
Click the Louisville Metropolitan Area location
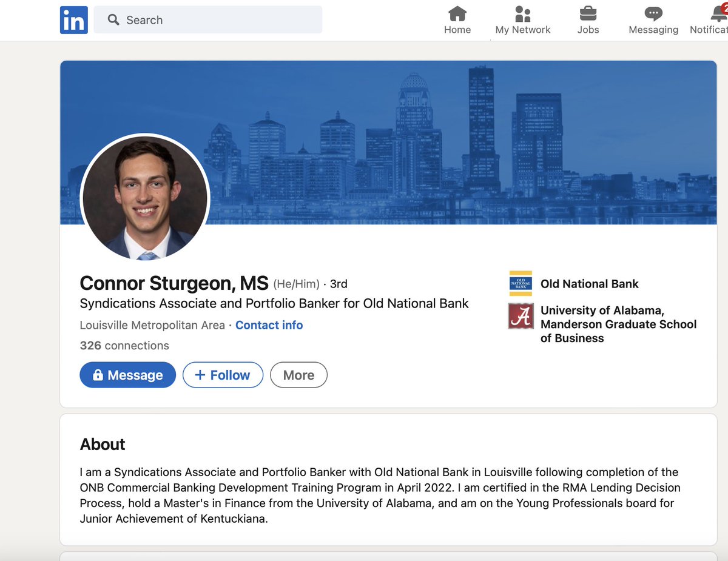(152, 325)
